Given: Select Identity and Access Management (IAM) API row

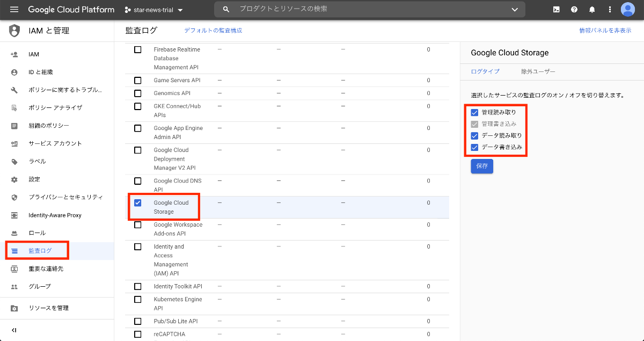Looking at the screenshot, I should (287, 260).
